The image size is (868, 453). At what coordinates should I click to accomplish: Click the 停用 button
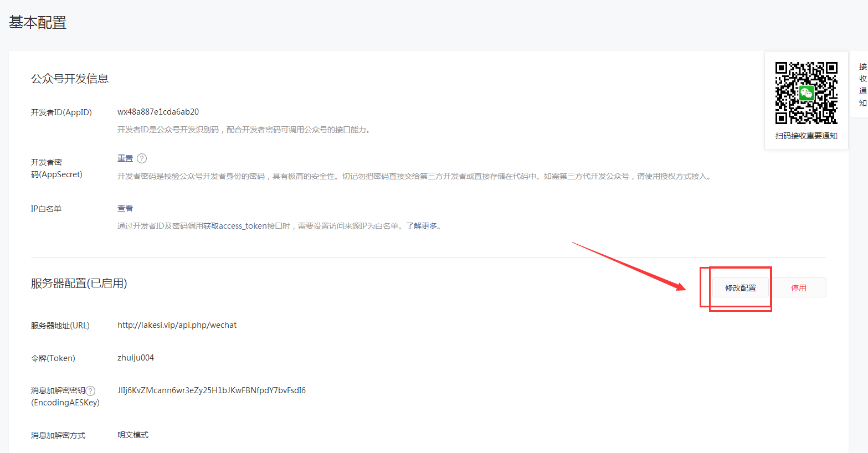click(x=798, y=288)
